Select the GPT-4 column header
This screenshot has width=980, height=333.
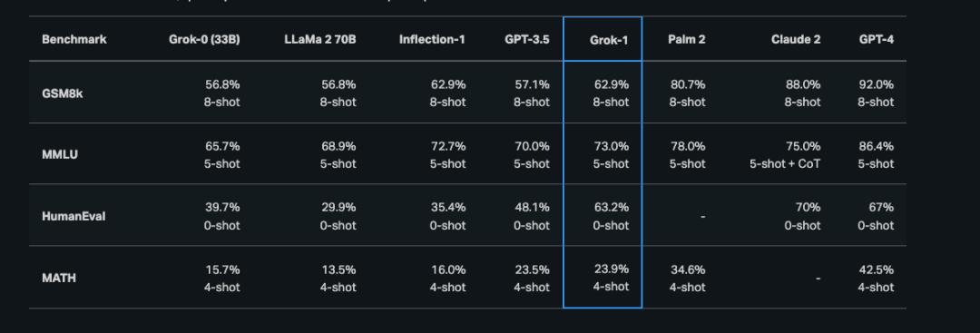tap(877, 39)
